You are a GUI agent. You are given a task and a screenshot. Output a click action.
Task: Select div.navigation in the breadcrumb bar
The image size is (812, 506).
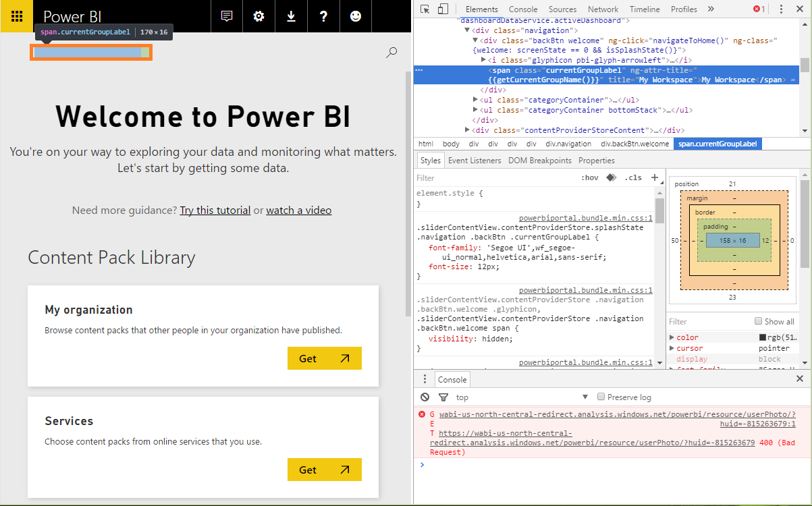click(568, 144)
